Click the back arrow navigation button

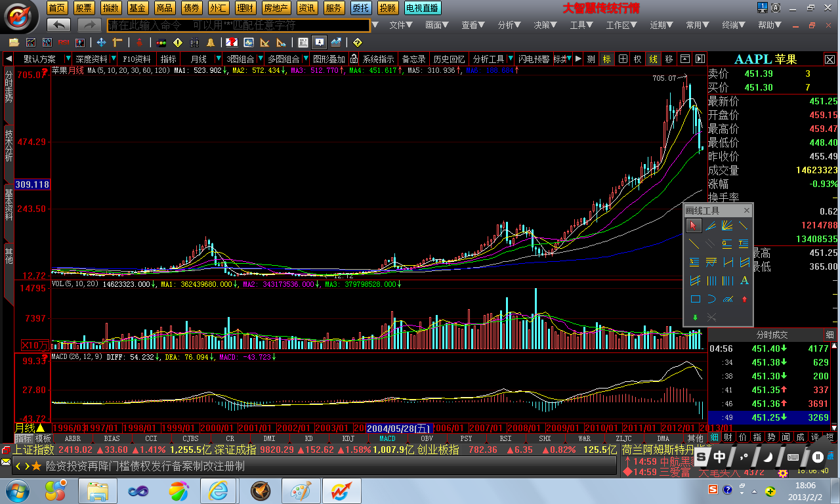[x=59, y=25]
